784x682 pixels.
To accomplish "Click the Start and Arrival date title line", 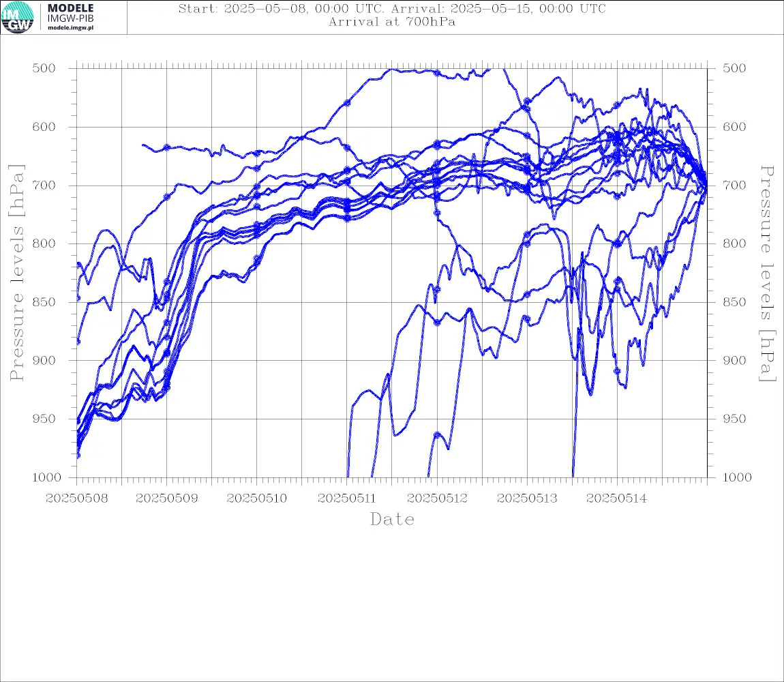I will click(392, 9).
